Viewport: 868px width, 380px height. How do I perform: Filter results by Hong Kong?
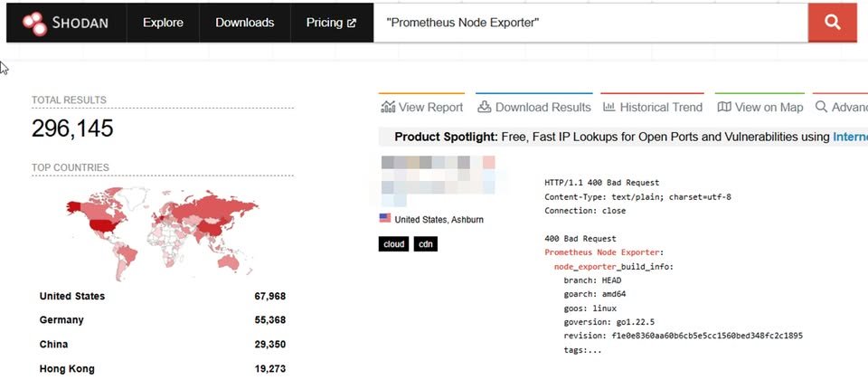67,368
